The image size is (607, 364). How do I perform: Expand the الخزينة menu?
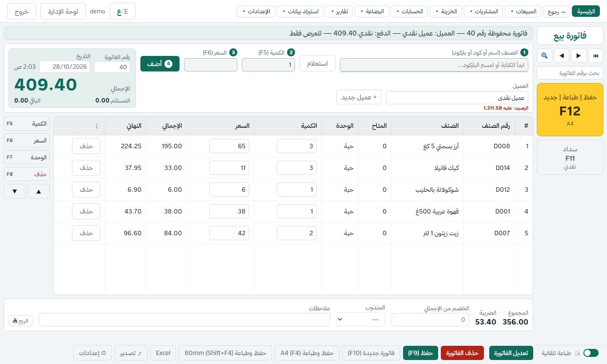point(447,11)
